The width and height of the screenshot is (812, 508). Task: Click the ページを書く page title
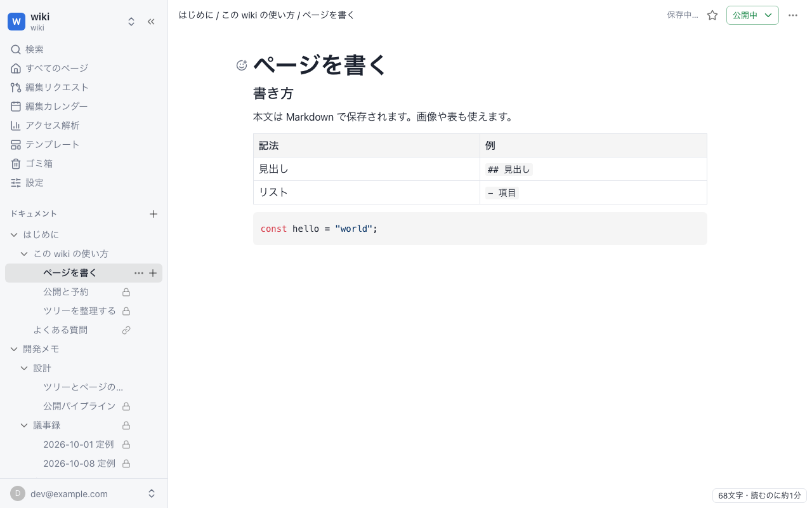click(320, 65)
